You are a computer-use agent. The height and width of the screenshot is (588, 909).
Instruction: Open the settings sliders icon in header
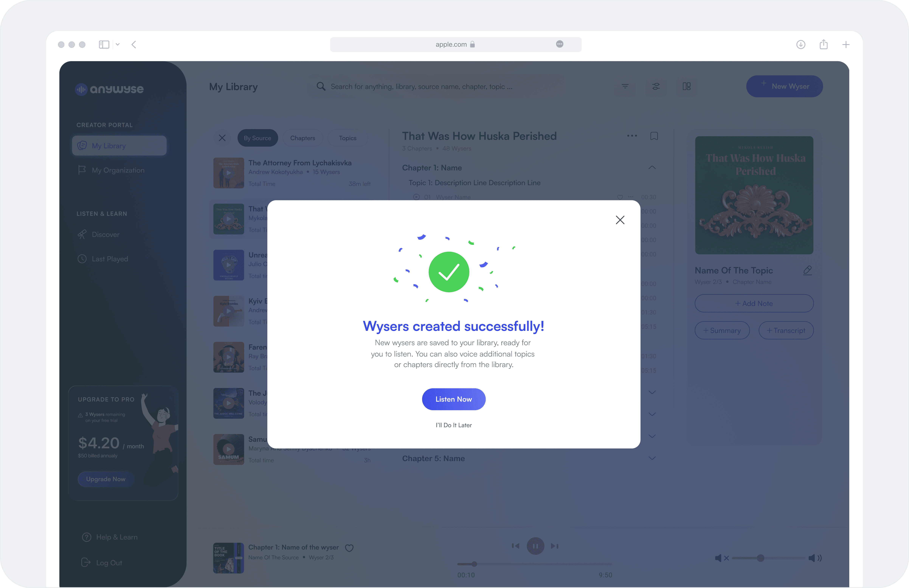coord(656,86)
